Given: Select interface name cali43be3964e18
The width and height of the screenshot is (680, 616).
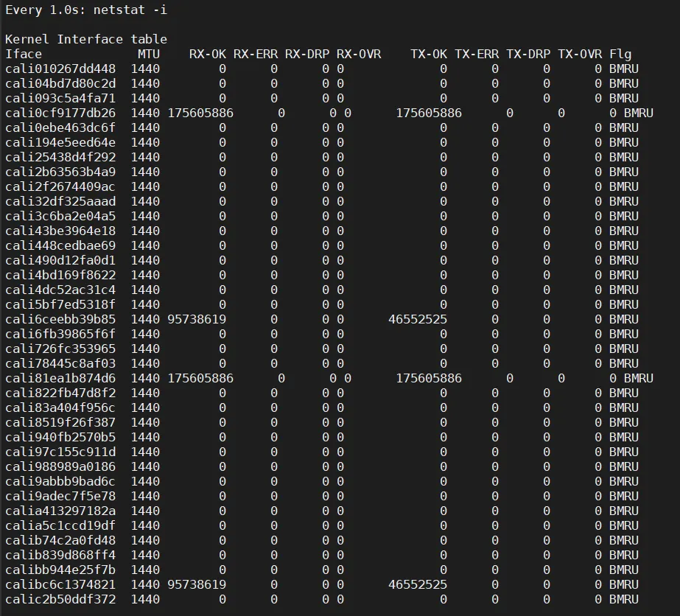Looking at the screenshot, I should click(60, 231).
